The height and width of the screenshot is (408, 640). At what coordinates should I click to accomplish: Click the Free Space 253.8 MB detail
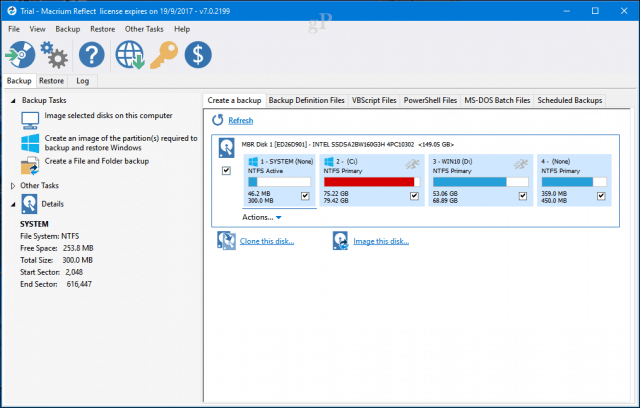point(57,248)
